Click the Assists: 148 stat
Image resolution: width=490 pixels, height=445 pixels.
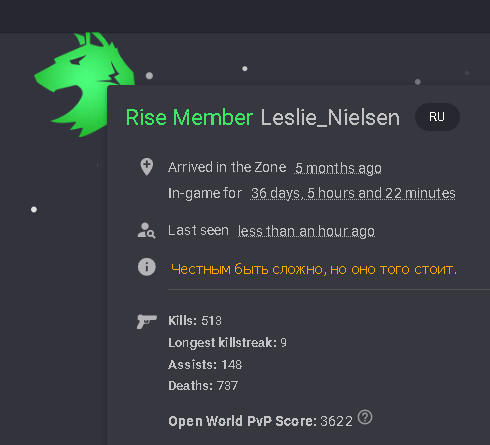(x=205, y=365)
